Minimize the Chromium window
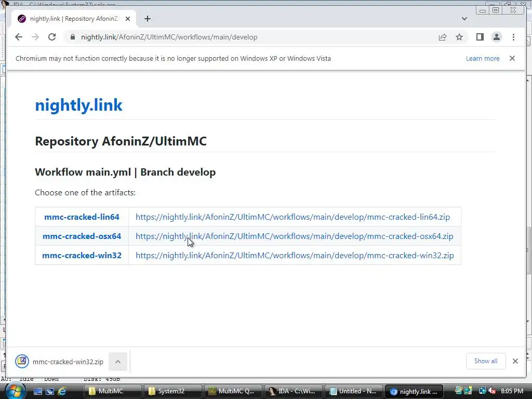This screenshot has height=399, width=532. (483, 10)
